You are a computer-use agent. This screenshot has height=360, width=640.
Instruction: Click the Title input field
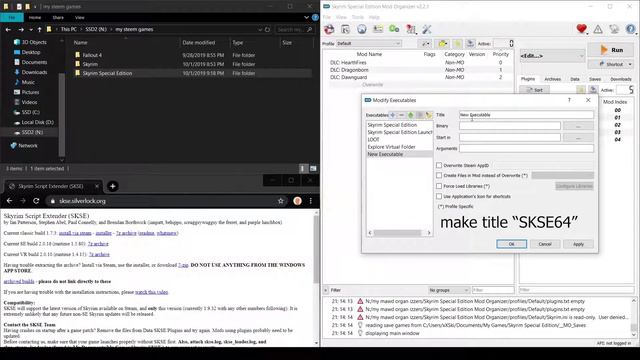526,115
